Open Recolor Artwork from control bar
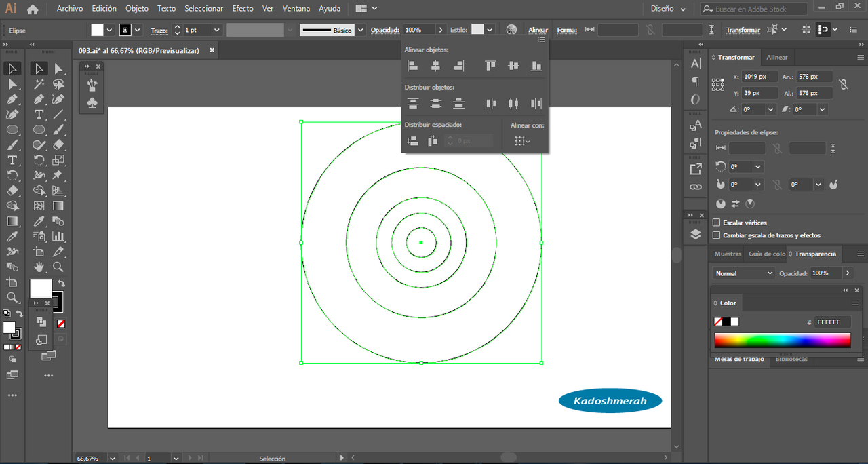 click(511, 30)
